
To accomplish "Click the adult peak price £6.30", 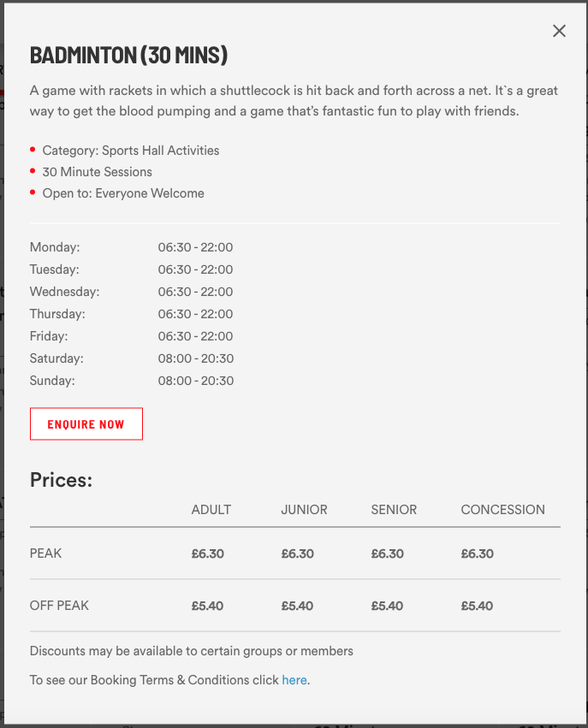I will [x=207, y=553].
